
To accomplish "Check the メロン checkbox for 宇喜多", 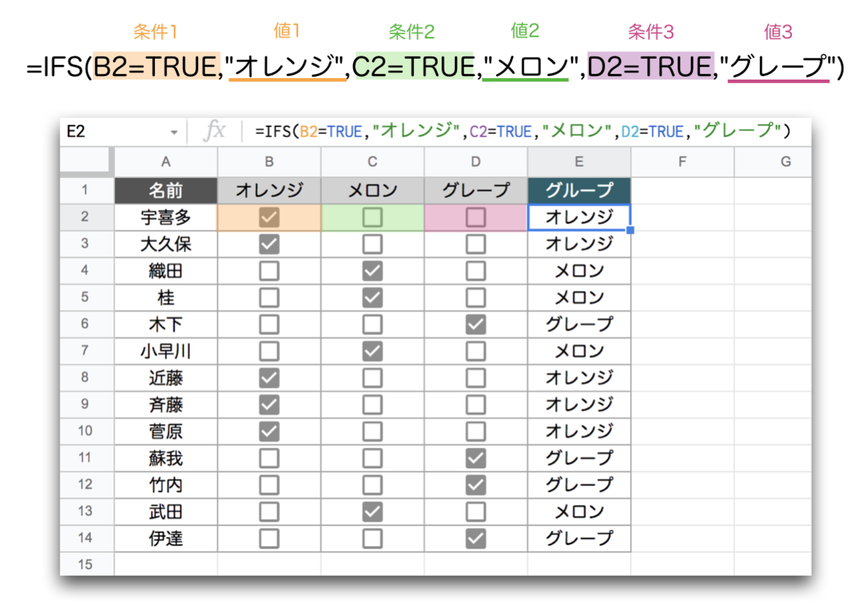I will (x=373, y=217).
